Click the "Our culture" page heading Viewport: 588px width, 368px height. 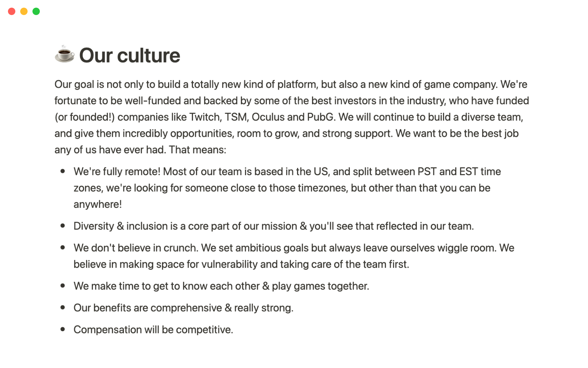point(130,56)
